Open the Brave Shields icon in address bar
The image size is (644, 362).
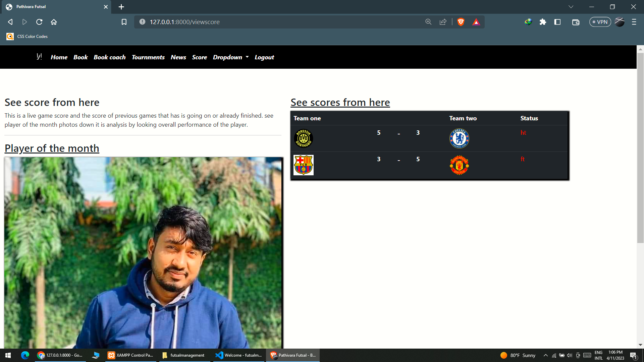tap(461, 22)
